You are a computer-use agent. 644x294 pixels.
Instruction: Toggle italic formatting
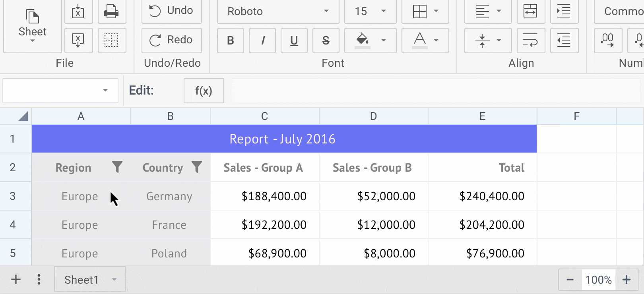click(262, 41)
